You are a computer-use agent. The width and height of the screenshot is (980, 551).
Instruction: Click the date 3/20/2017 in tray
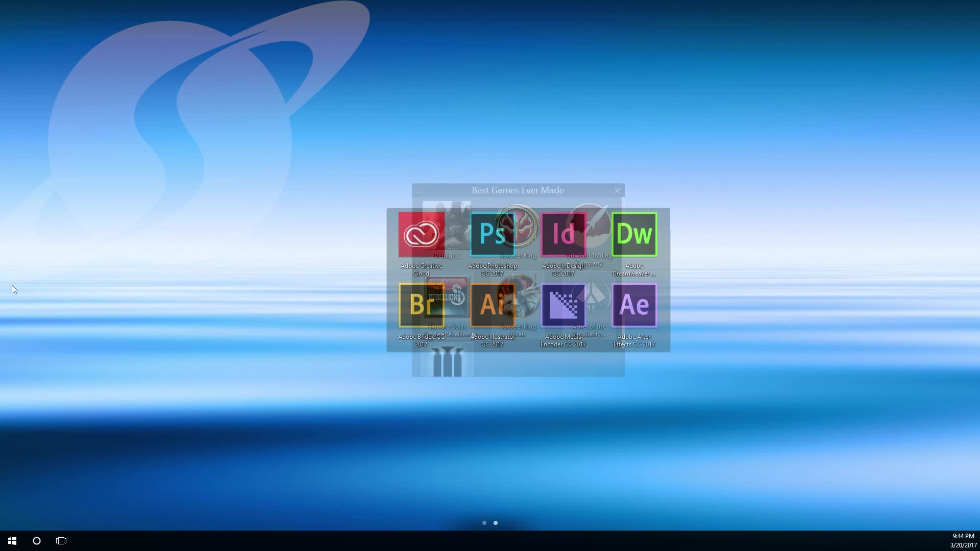coord(963,545)
